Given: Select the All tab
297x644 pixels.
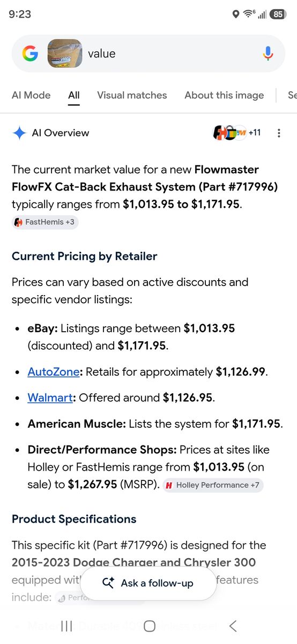Looking at the screenshot, I should (x=74, y=95).
